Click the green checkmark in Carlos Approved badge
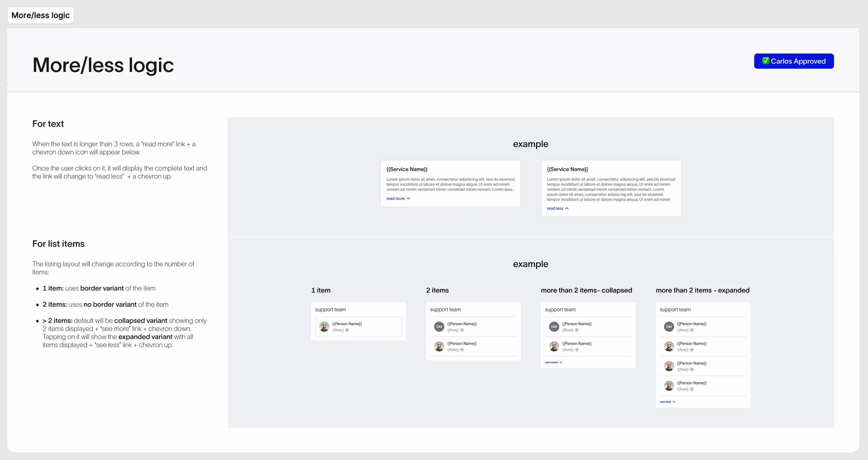The width and height of the screenshot is (868, 460). tap(766, 61)
